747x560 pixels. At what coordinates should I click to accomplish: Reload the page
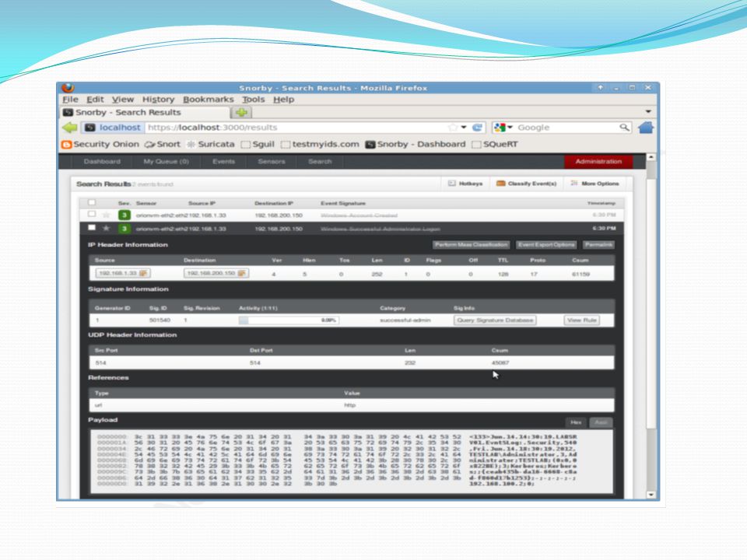(477, 127)
